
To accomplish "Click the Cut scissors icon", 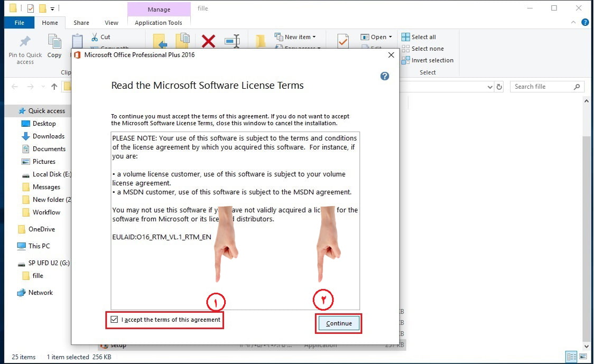I will [x=95, y=37].
